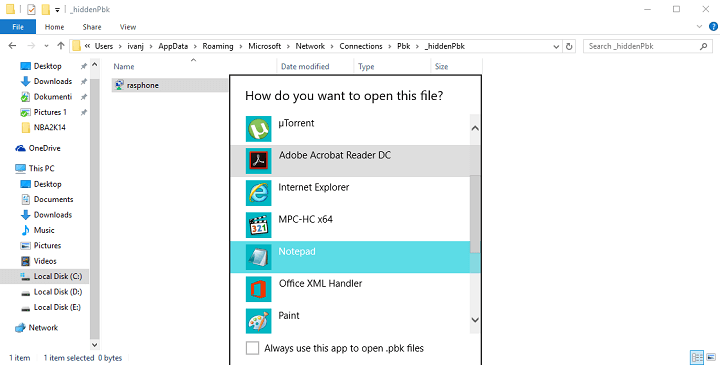The height and width of the screenshot is (365, 720).
Task: Switch to large icons view layout
Action: pyautogui.click(x=711, y=357)
